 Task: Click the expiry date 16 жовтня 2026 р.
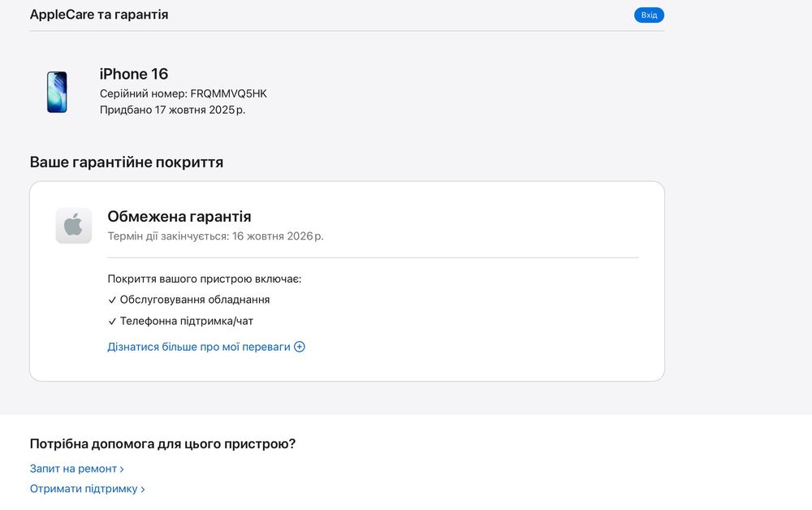278,236
